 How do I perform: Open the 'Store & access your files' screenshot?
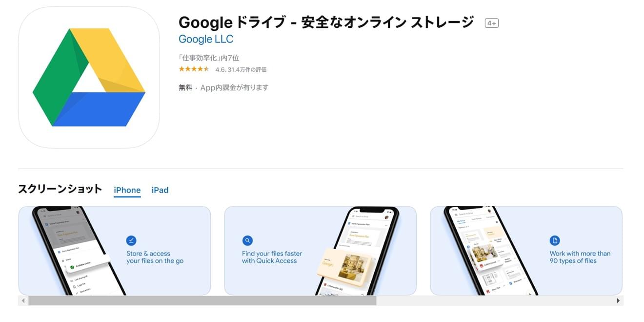(x=115, y=251)
